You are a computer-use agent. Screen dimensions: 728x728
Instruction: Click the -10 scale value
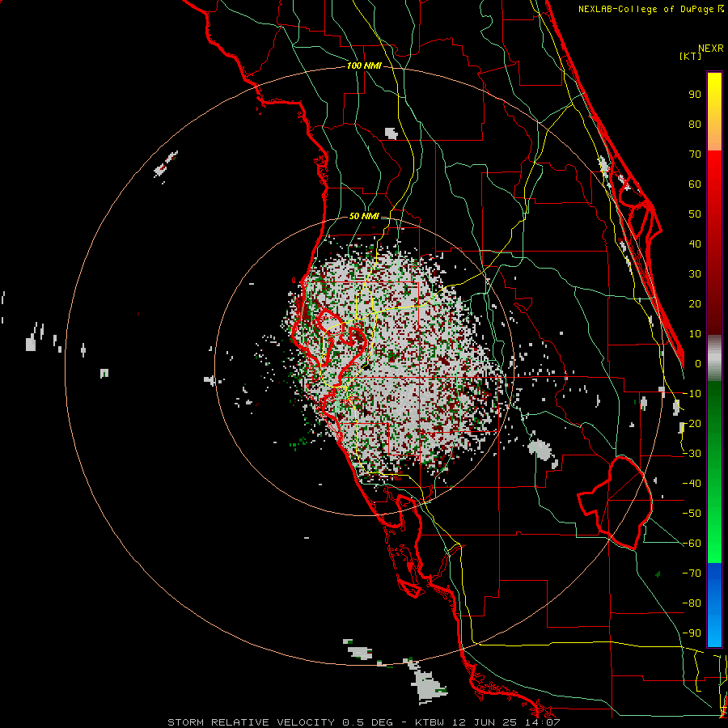pyautogui.click(x=692, y=394)
